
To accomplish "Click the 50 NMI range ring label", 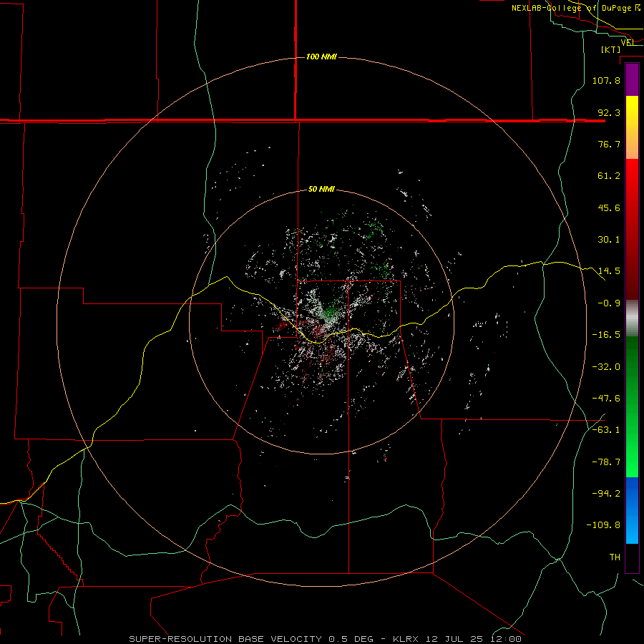I will (321, 190).
